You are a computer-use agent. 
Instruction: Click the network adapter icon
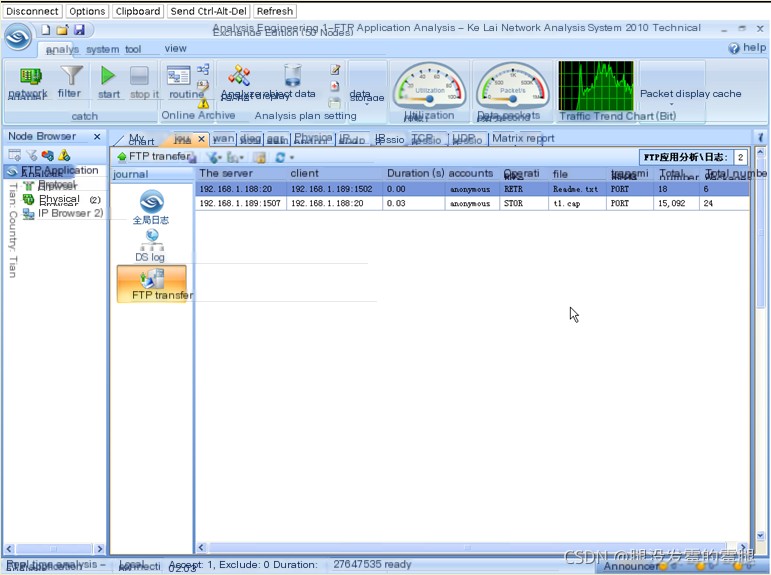pyautogui.click(x=30, y=77)
